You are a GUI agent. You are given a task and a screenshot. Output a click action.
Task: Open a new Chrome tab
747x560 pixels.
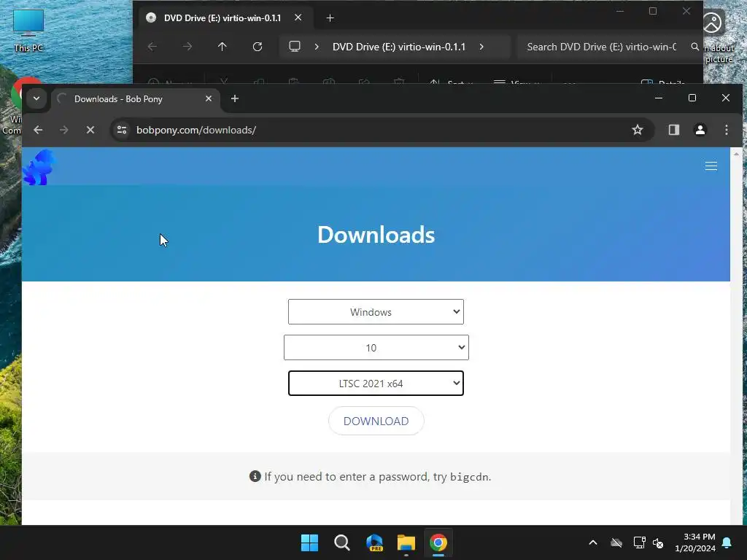tap(234, 98)
